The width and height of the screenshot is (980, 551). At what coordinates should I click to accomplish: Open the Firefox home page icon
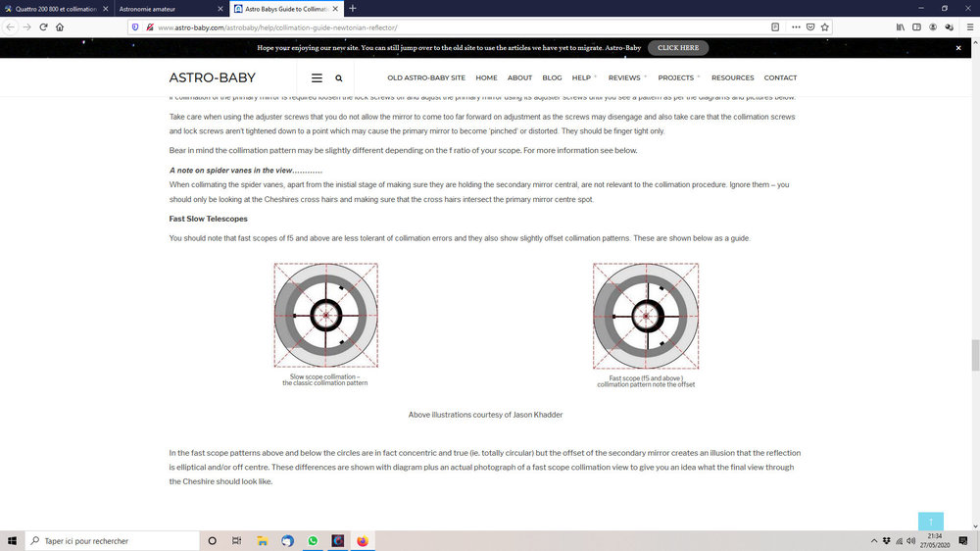click(x=60, y=26)
